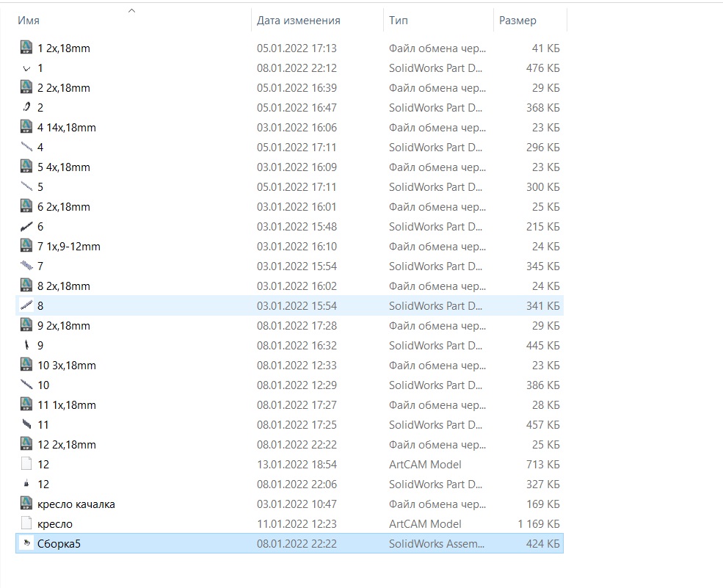Select the DXF icon of '10 3x,18mm'
The image size is (723, 588).
pos(26,364)
